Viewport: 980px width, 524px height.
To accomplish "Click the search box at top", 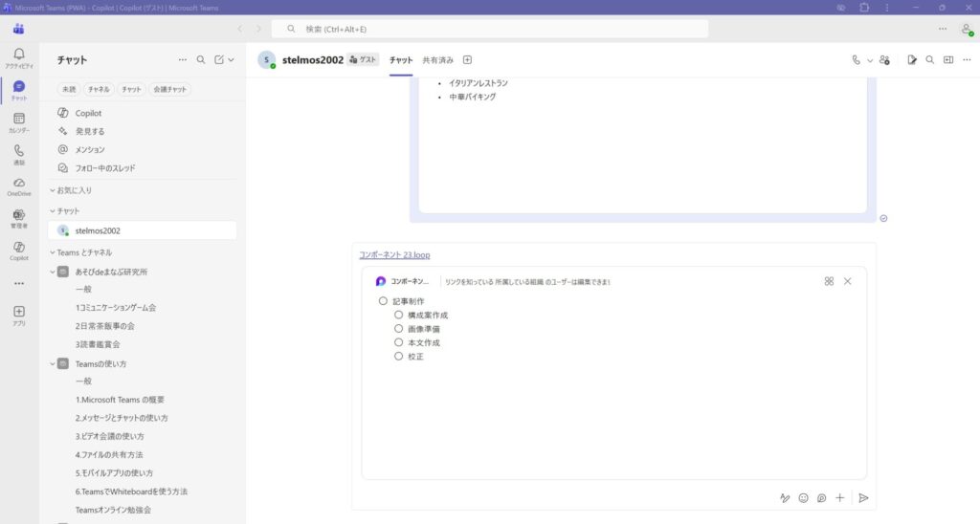I will coord(490,29).
